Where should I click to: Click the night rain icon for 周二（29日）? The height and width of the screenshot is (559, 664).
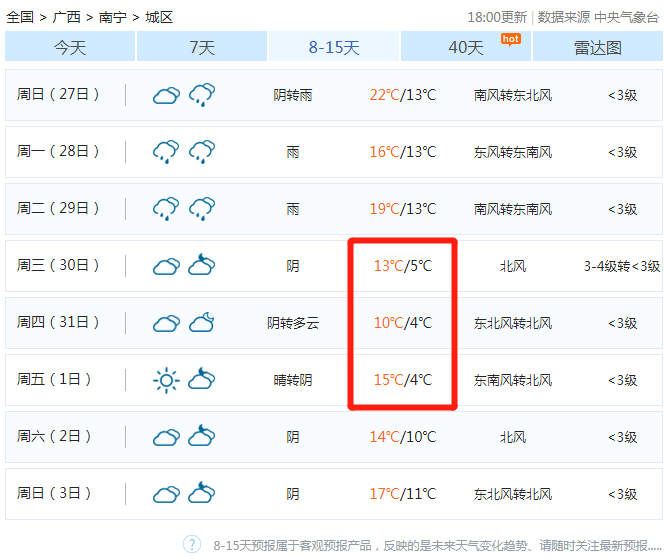pos(202,208)
